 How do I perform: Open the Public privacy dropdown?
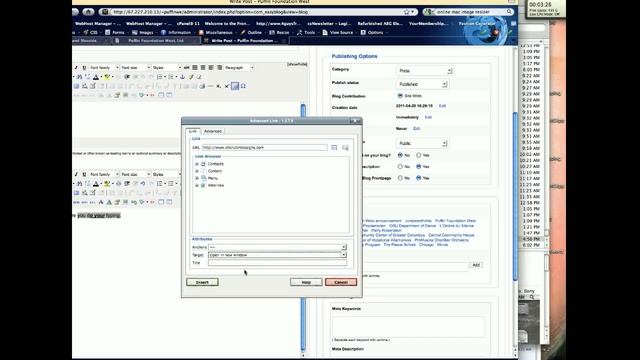tap(422, 143)
